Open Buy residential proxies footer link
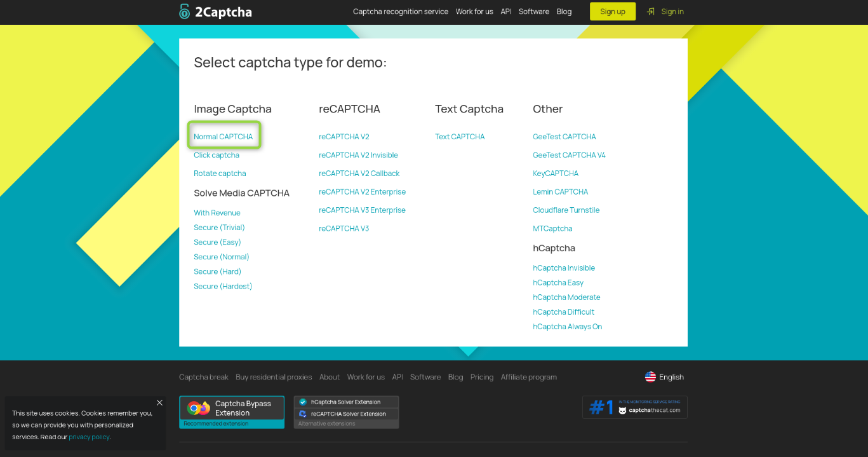Viewport: 868px width, 457px height. click(x=274, y=377)
